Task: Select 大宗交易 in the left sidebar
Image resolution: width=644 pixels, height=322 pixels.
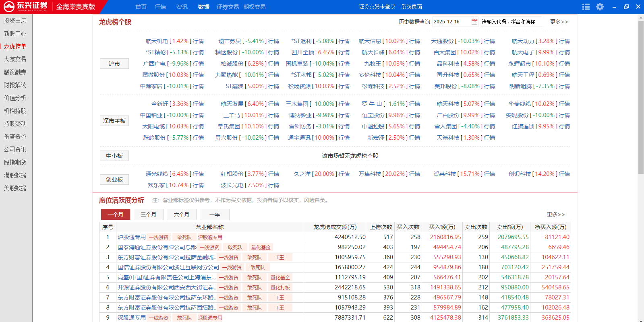Action: pyautogui.click(x=15, y=59)
